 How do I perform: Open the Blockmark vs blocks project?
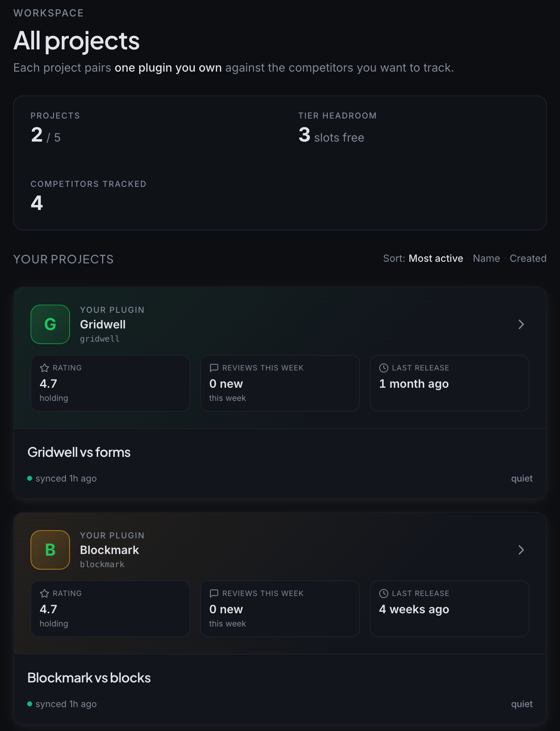coord(89,678)
